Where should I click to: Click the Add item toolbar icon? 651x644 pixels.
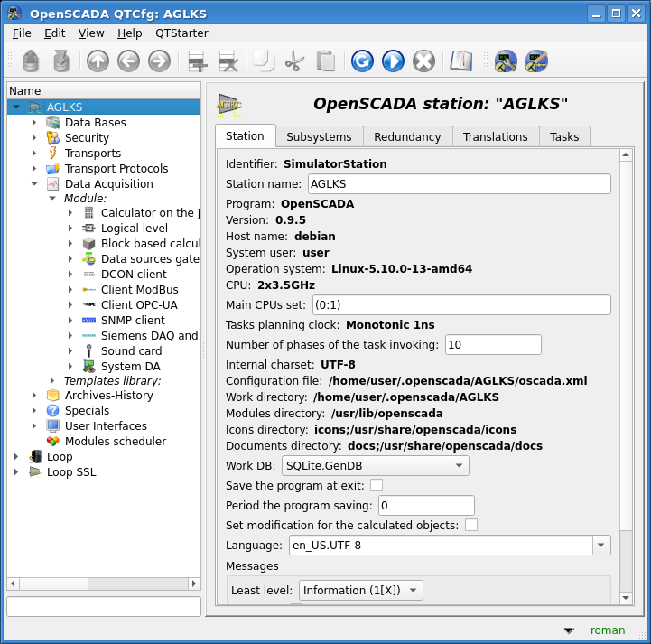click(197, 61)
